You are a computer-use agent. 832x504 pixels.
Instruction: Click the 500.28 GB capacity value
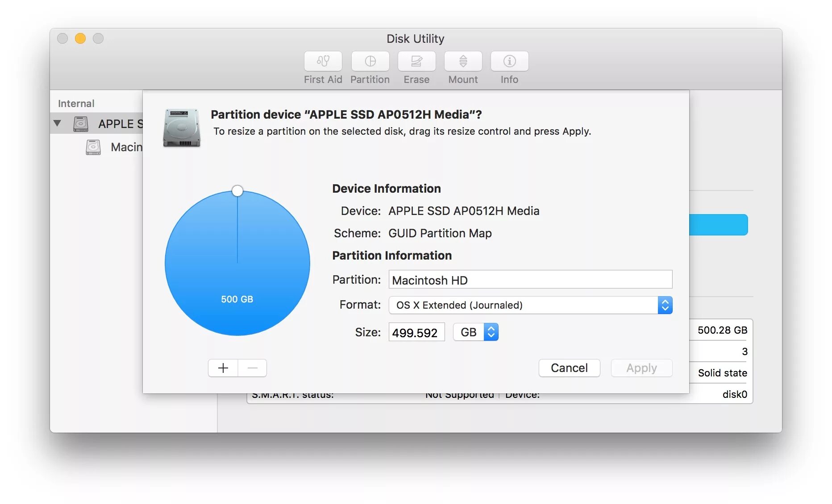click(x=722, y=330)
